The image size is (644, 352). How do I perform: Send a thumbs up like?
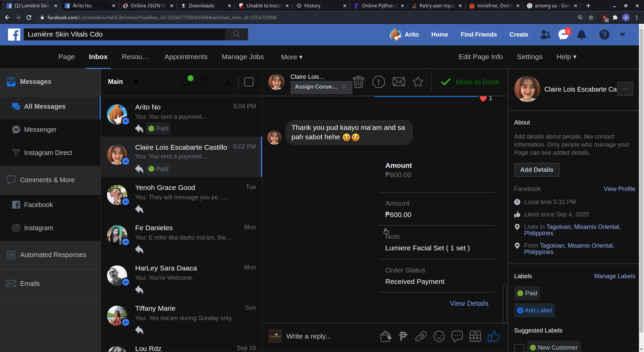pyautogui.click(x=493, y=336)
